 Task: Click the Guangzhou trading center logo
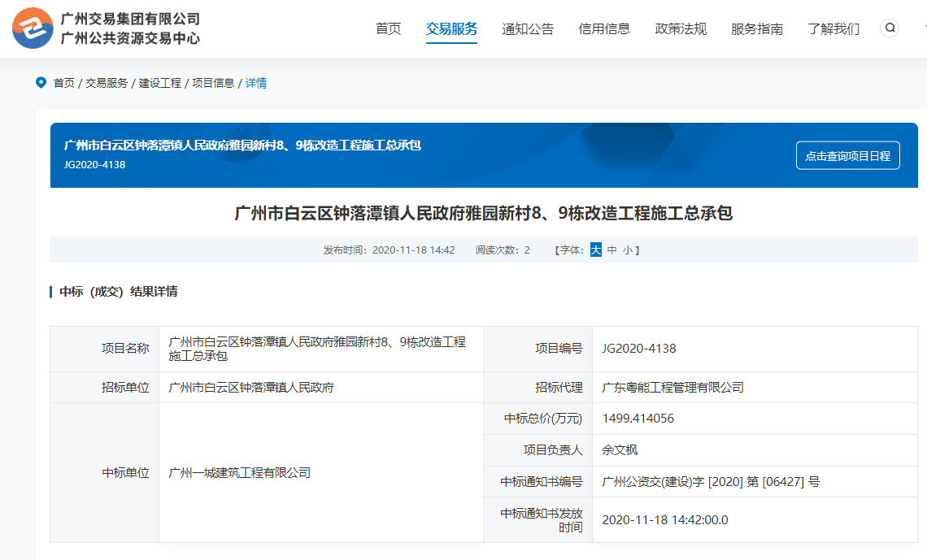point(33,28)
